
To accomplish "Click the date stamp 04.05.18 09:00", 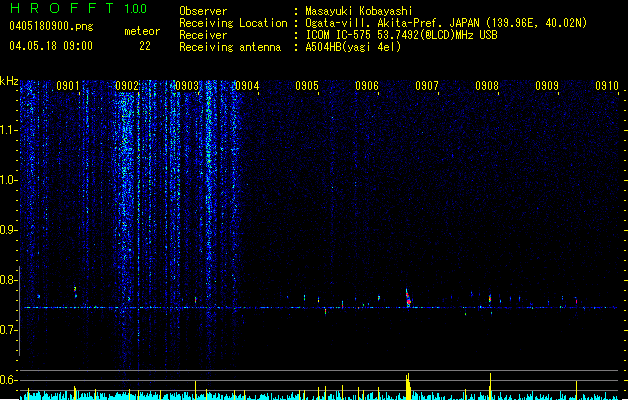I will (51, 46).
